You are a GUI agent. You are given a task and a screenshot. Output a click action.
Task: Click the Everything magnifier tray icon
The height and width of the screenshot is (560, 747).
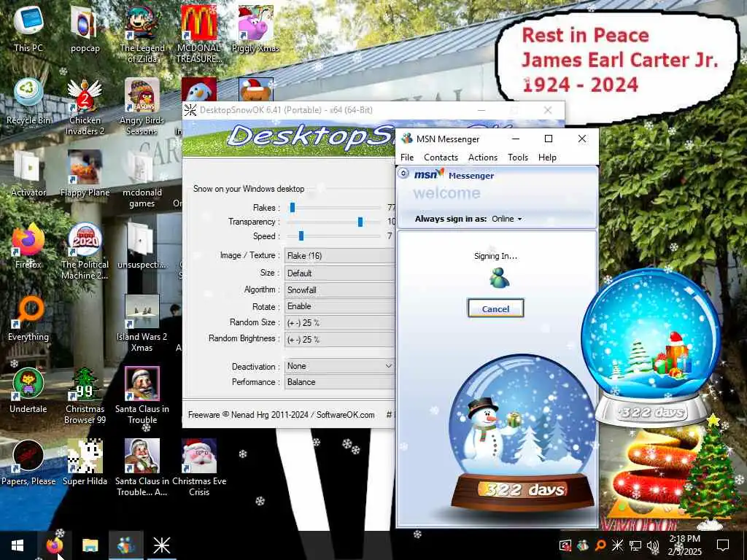(600, 545)
